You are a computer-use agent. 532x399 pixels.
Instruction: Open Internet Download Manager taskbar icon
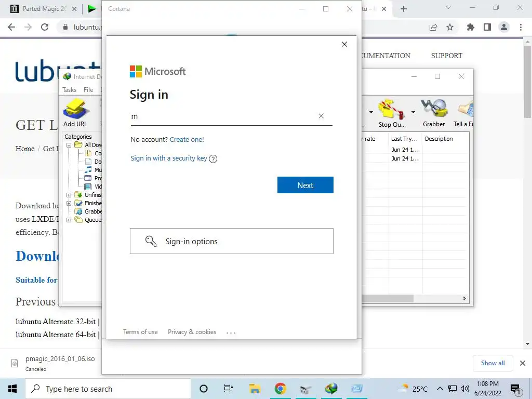click(331, 389)
